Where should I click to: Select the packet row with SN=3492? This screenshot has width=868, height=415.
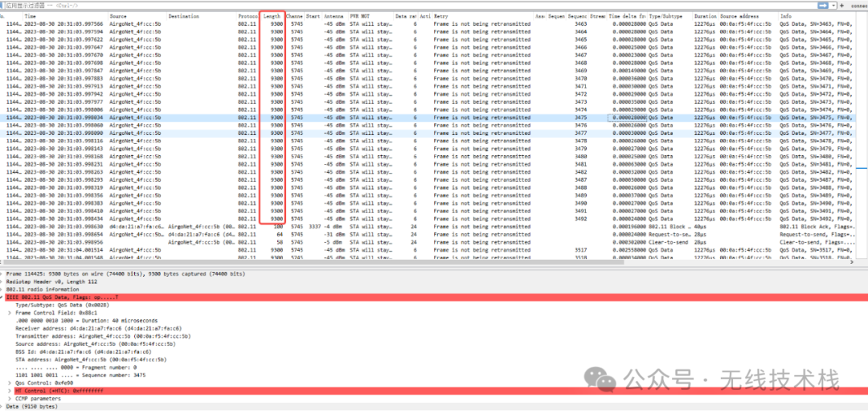click(428, 219)
